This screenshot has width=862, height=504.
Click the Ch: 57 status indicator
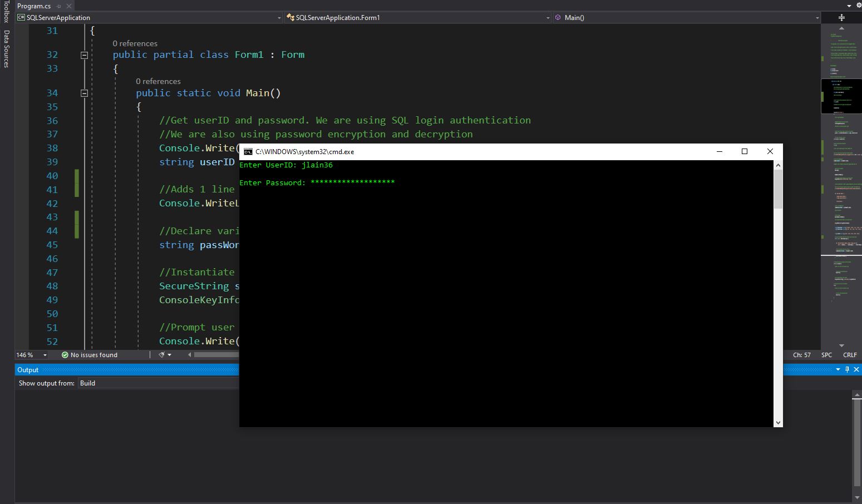tap(802, 355)
